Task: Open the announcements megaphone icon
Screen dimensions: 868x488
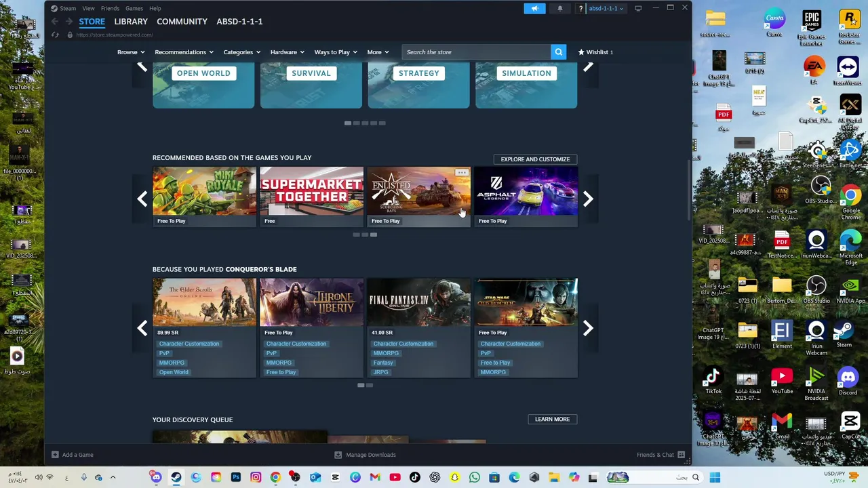Action: 534,8
